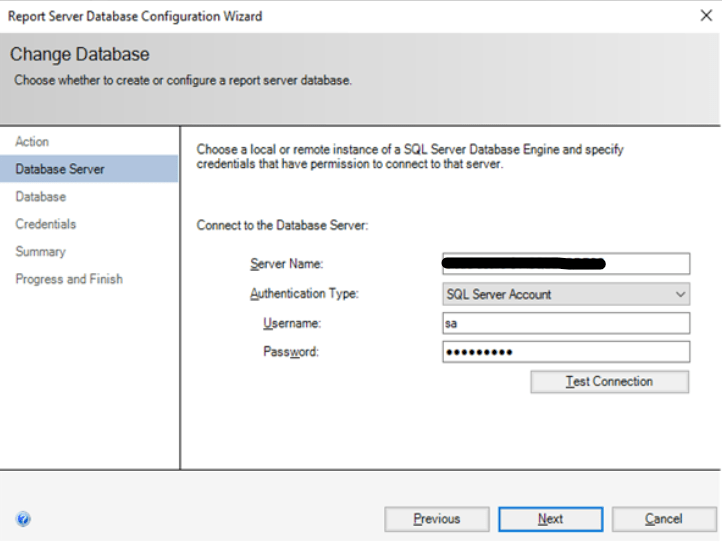Proceed with the Next button

pos(550,519)
